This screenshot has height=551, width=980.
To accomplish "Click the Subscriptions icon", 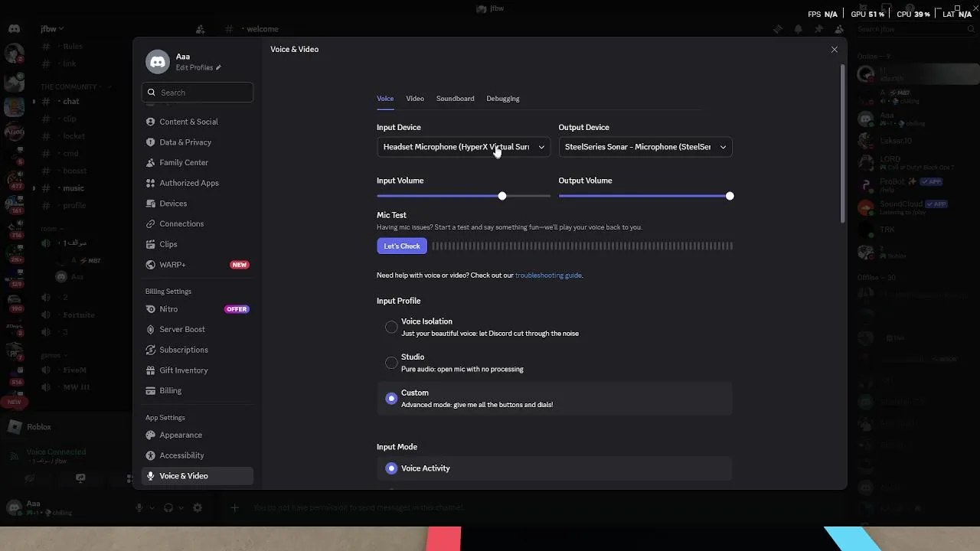I will [x=150, y=350].
